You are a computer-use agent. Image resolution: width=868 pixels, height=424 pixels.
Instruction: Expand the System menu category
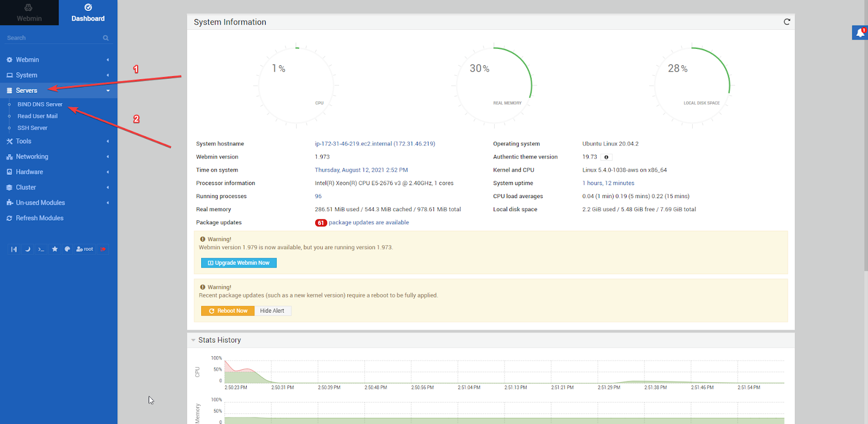(x=59, y=75)
